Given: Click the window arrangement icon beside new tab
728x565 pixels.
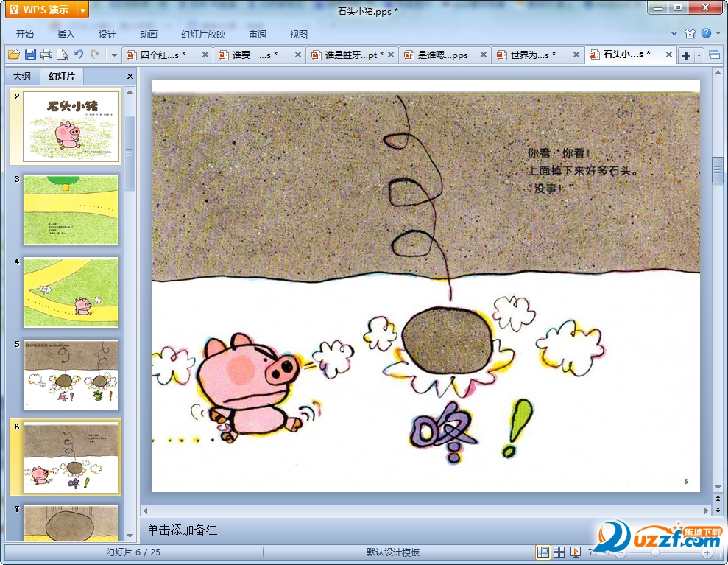Looking at the screenshot, I should click(714, 55).
